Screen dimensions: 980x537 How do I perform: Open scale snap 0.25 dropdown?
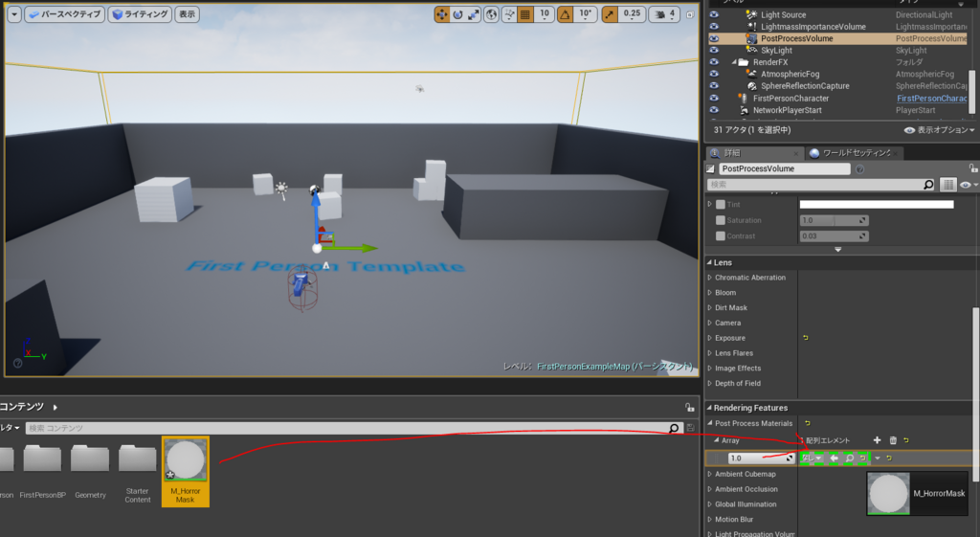pyautogui.click(x=632, y=14)
